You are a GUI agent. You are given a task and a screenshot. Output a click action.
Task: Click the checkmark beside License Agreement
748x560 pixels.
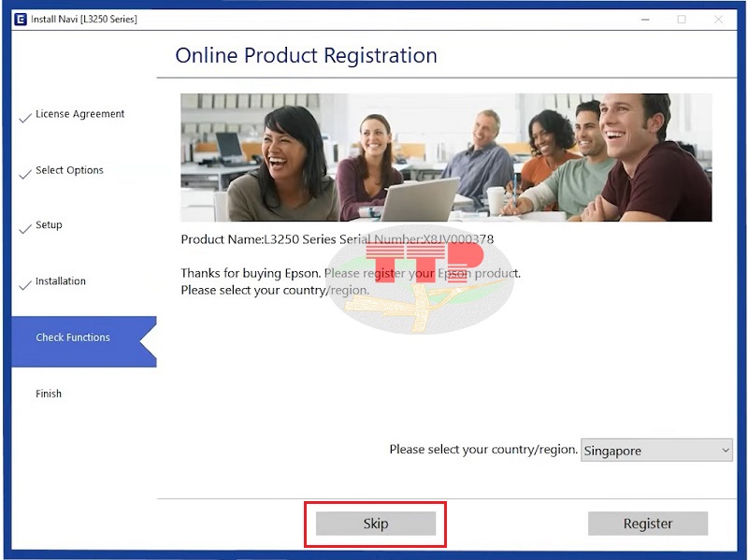25,118
